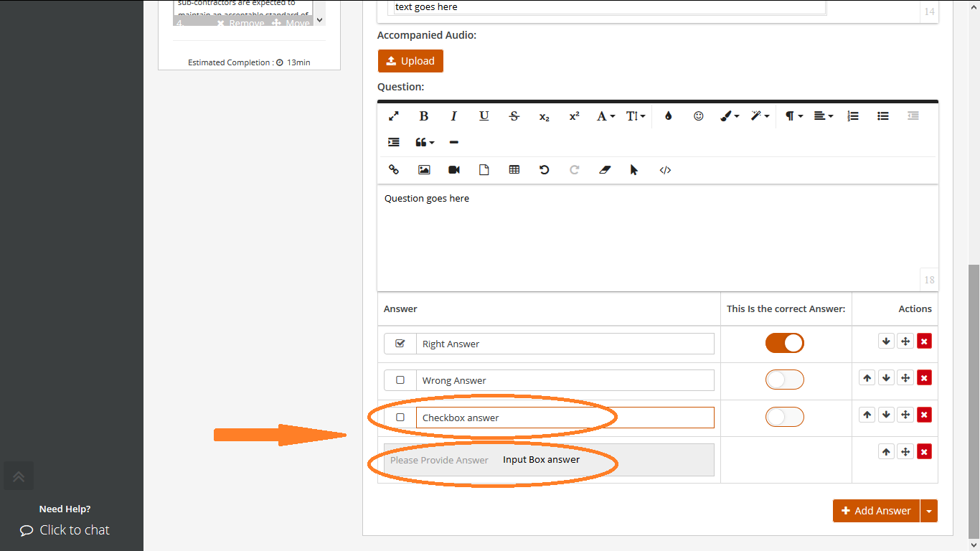Insert an image in the question editor
This screenshot has height=551, width=980.
[x=423, y=169]
